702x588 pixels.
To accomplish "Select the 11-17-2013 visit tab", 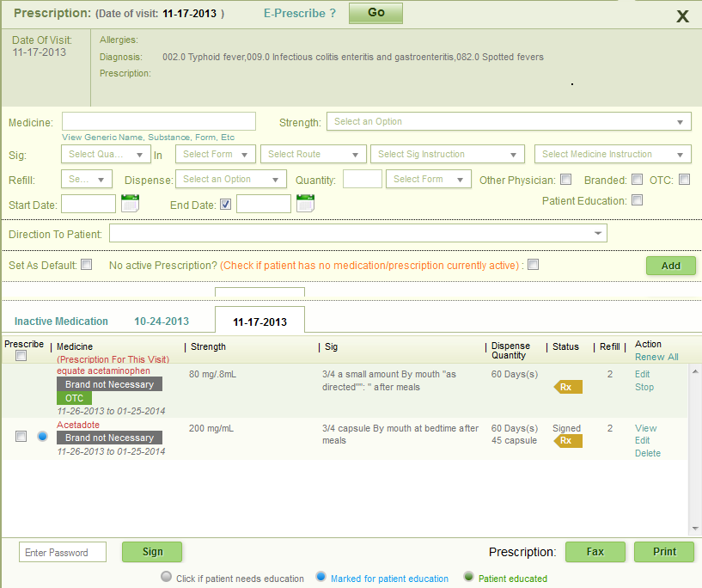I will tap(259, 322).
